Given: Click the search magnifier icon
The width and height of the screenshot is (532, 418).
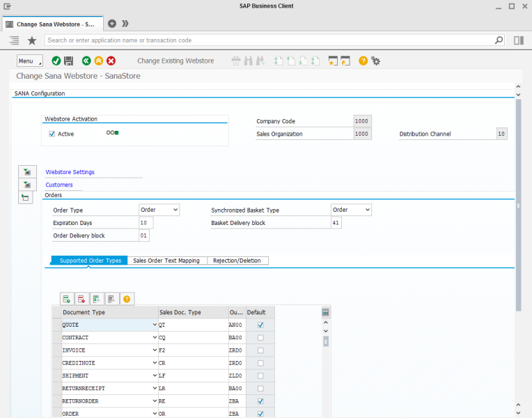Looking at the screenshot, I should click(499, 40).
